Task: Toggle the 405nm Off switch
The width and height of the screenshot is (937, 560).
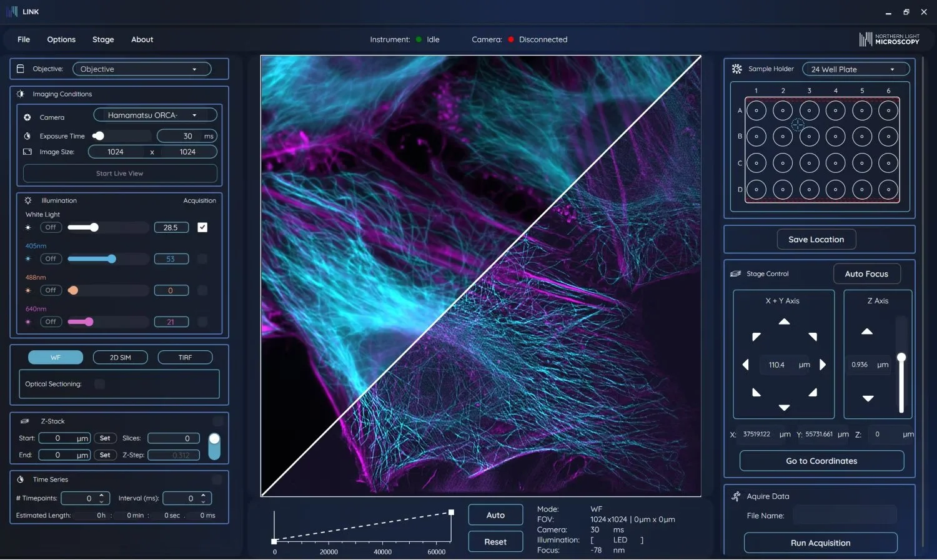Action: click(x=51, y=258)
